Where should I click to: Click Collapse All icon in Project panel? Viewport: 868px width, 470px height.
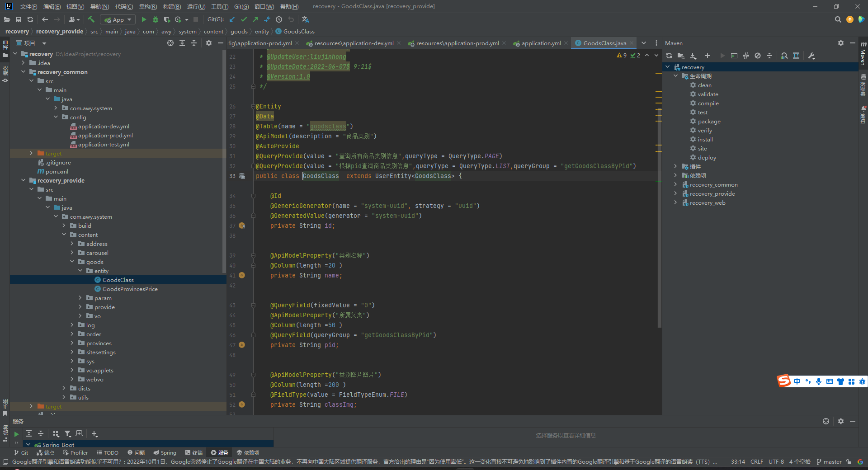coord(194,43)
